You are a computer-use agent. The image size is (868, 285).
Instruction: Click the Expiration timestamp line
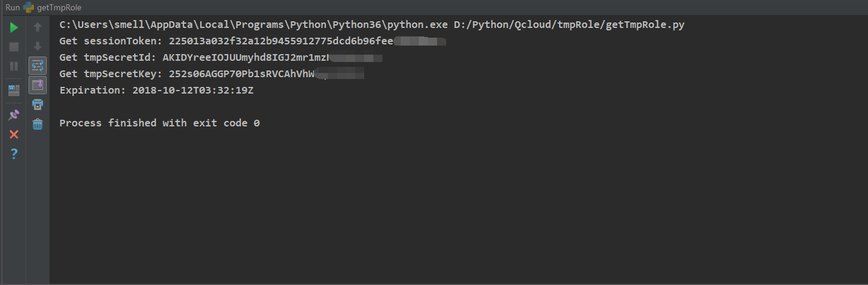157,91
